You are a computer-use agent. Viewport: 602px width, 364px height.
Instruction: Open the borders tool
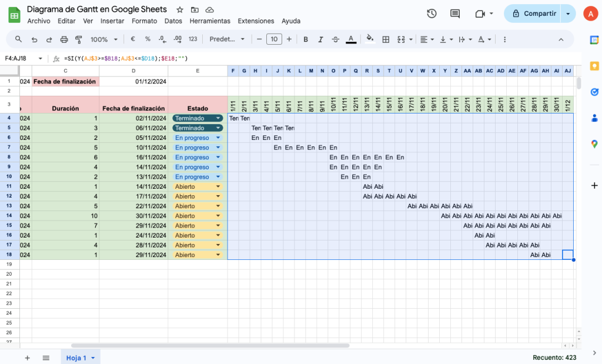coord(385,39)
